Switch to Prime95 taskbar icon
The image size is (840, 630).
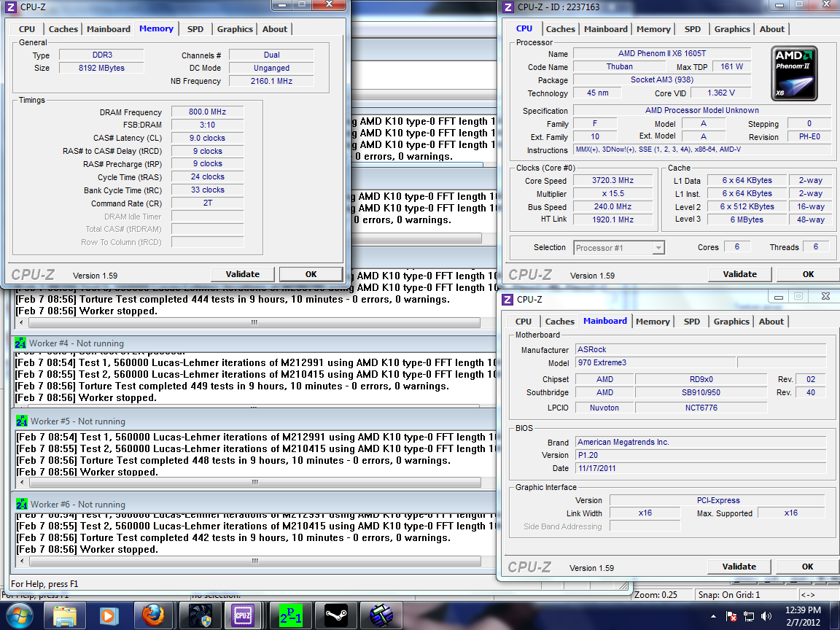[x=290, y=616]
